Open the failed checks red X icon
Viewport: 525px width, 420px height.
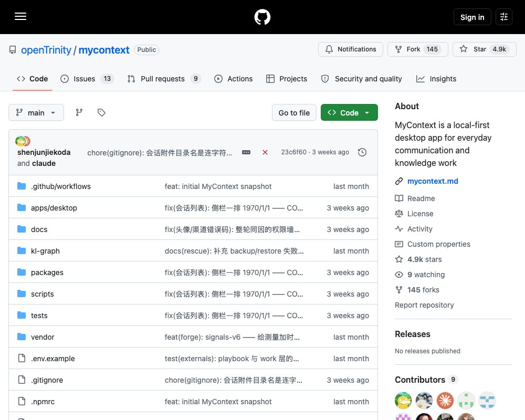click(x=265, y=152)
